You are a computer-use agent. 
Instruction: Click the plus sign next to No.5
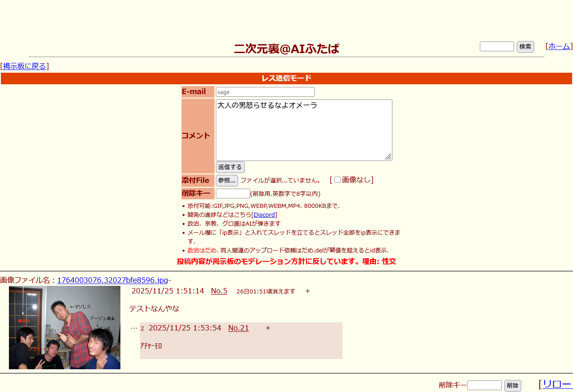pos(308,291)
